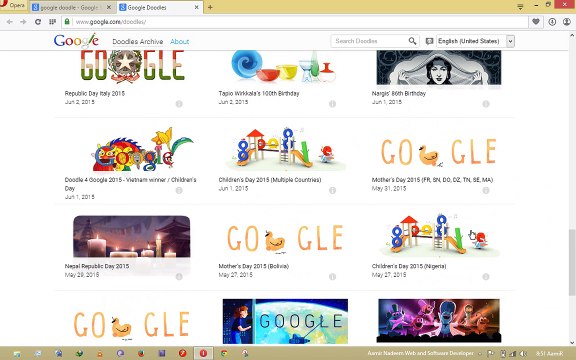Open Children's Day 2015 (Nigeria) title link

coord(409,266)
